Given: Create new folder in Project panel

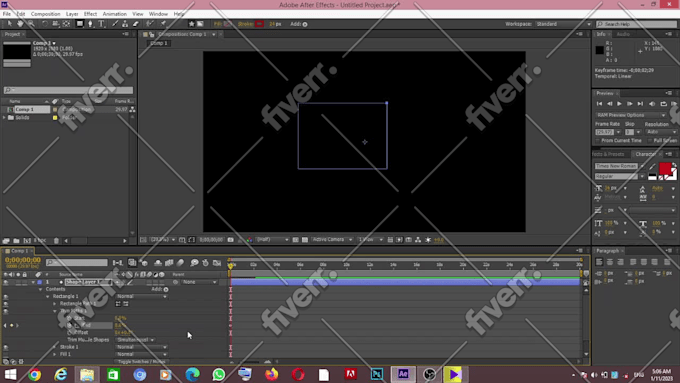Looking at the screenshot, I should coord(16,240).
